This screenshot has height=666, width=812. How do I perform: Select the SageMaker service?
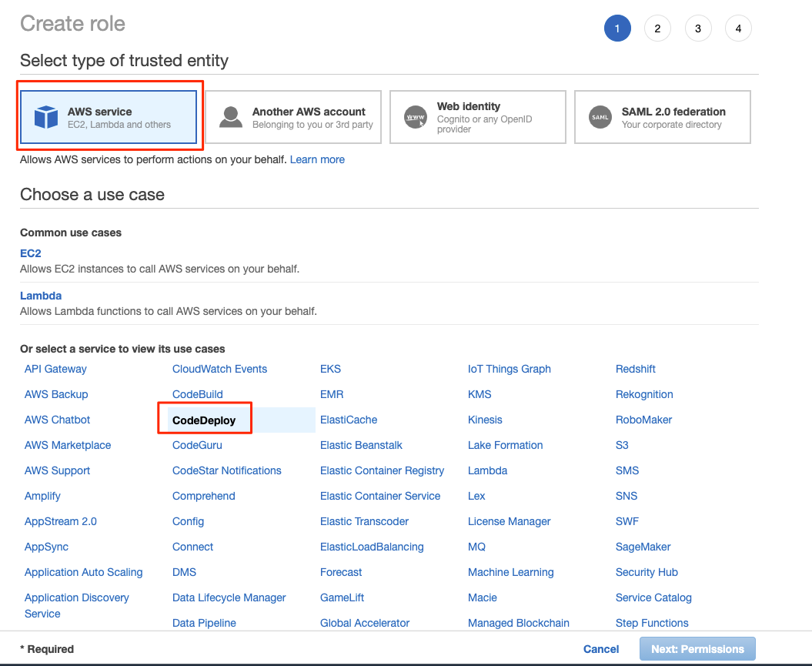pyautogui.click(x=643, y=547)
